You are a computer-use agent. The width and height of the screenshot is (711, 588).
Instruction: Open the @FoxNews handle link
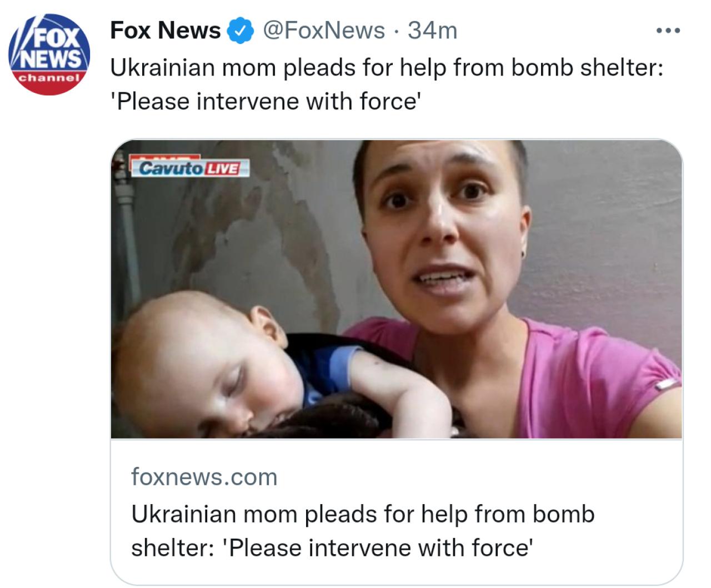click(323, 31)
